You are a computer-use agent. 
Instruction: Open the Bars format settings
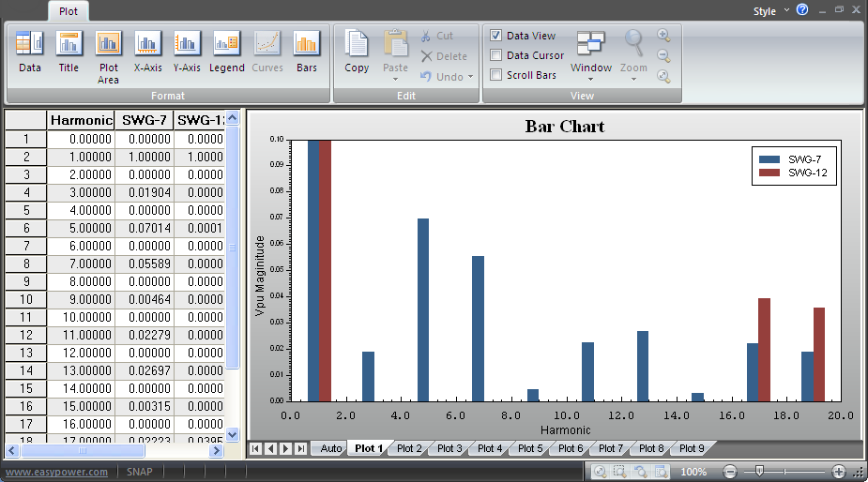click(x=307, y=52)
